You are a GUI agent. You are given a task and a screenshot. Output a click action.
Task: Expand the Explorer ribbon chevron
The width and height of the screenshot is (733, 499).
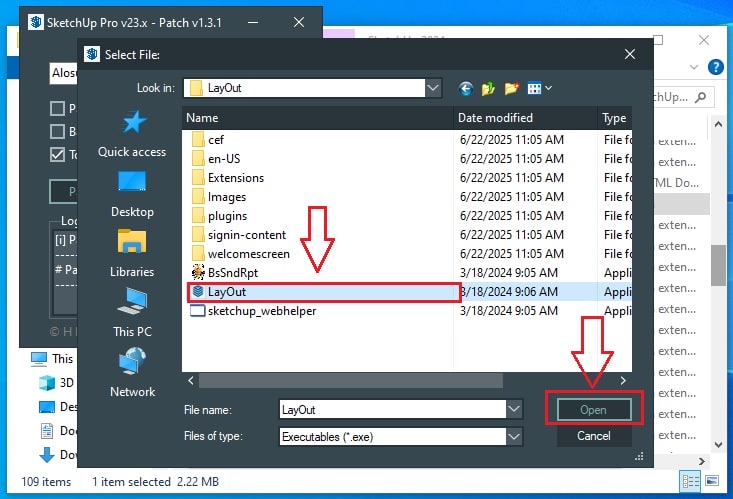point(694,67)
